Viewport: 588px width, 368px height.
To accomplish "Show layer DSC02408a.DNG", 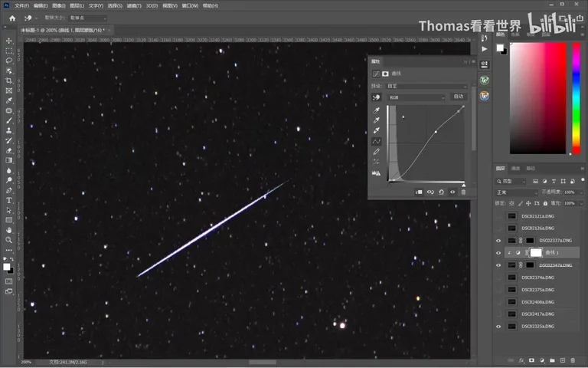I will [498, 302].
